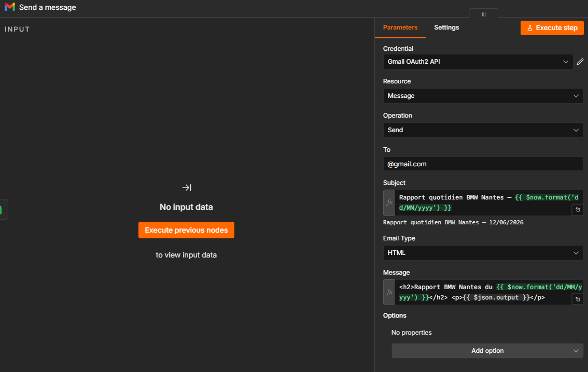Image resolution: width=588 pixels, height=372 pixels.
Task: Open expanded editor for Message expression
Action: (578, 299)
